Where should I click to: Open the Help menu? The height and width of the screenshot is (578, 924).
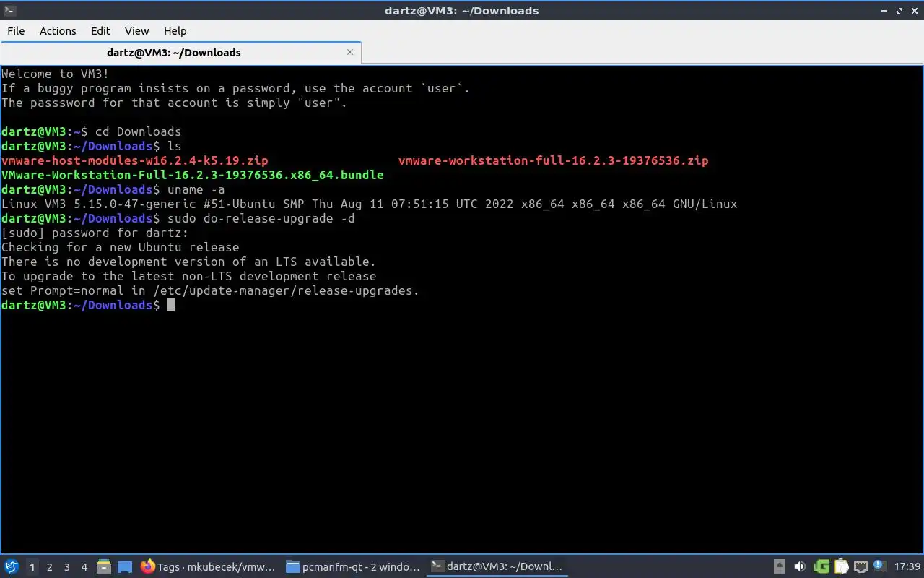(x=175, y=31)
